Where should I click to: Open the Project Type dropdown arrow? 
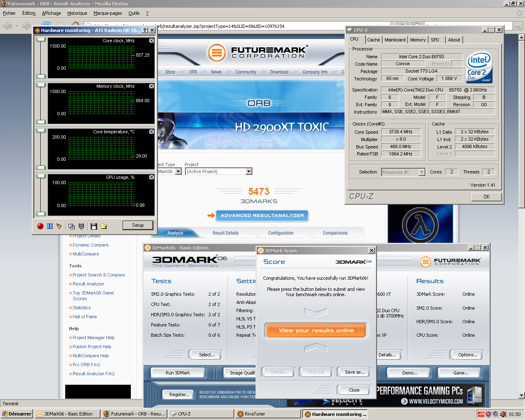pyautogui.click(x=178, y=171)
